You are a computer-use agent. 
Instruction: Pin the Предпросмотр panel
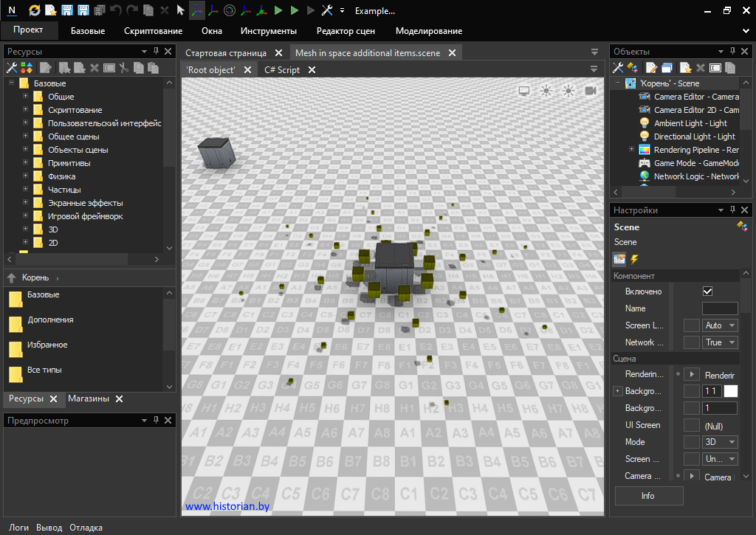[156, 420]
